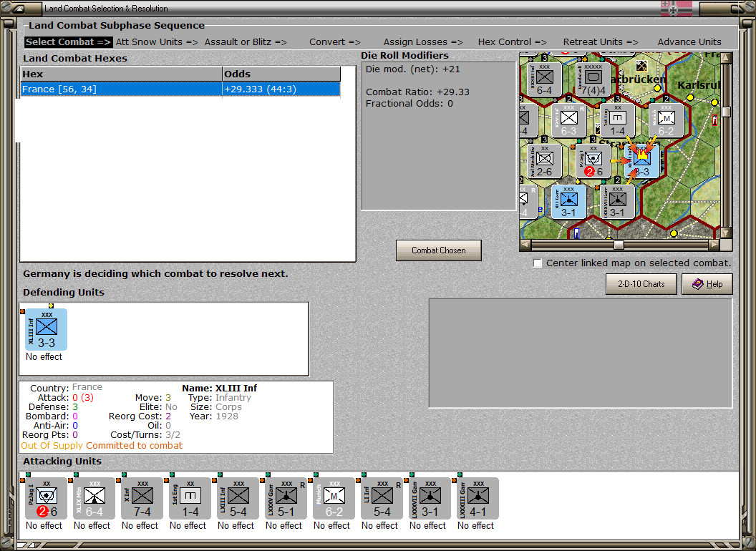Enable Center linked map on selected combat
The width and height of the screenshot is (756, 551).
tap(538, 263)
